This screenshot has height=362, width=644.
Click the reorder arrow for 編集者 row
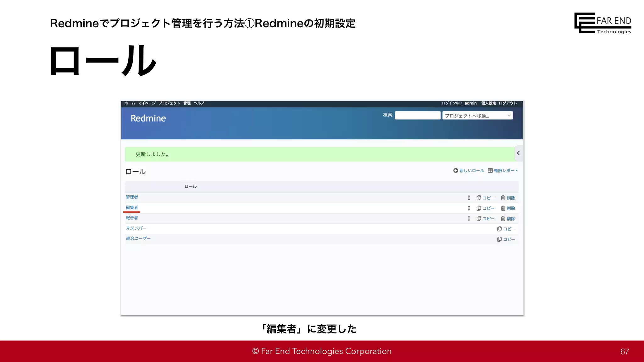469,208
